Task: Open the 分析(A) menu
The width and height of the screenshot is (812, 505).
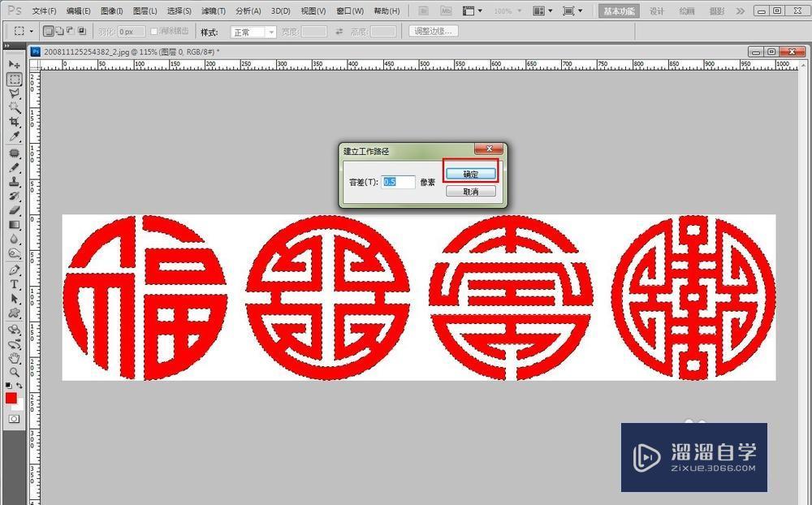Action: [248, 11]
